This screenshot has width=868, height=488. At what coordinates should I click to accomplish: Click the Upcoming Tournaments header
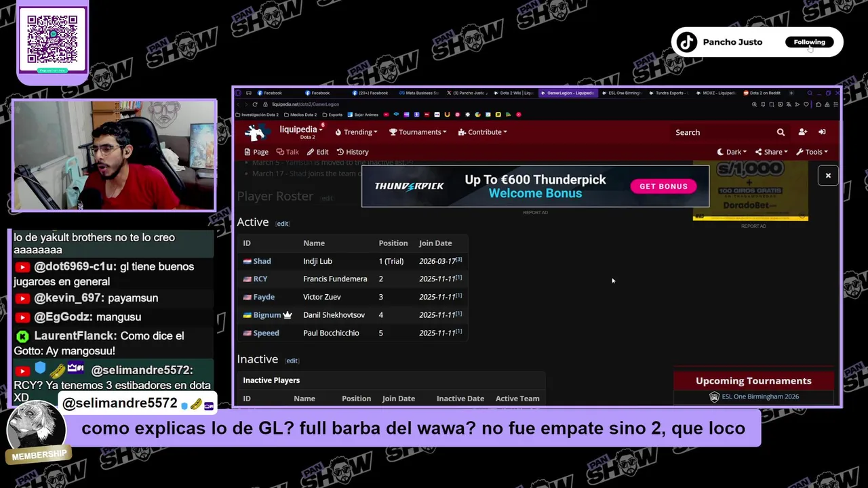tap(753, 381)
